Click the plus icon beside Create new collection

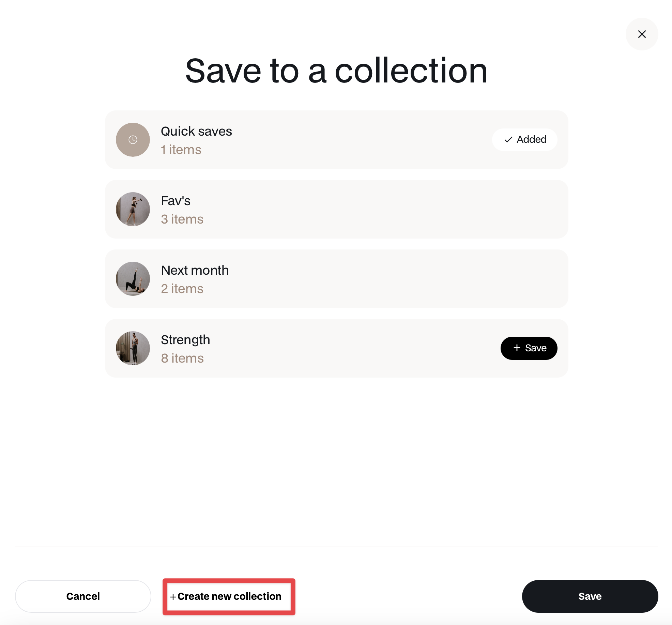pos(173,597)
